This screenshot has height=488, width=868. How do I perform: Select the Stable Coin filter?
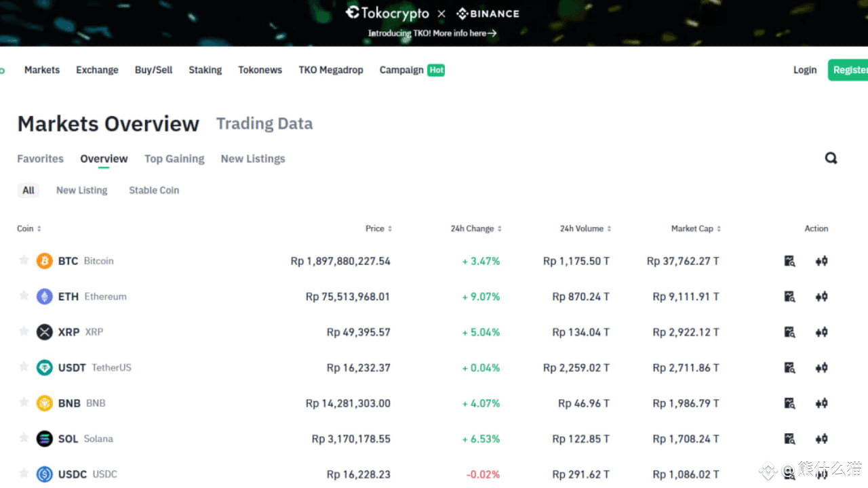(154, 190)
